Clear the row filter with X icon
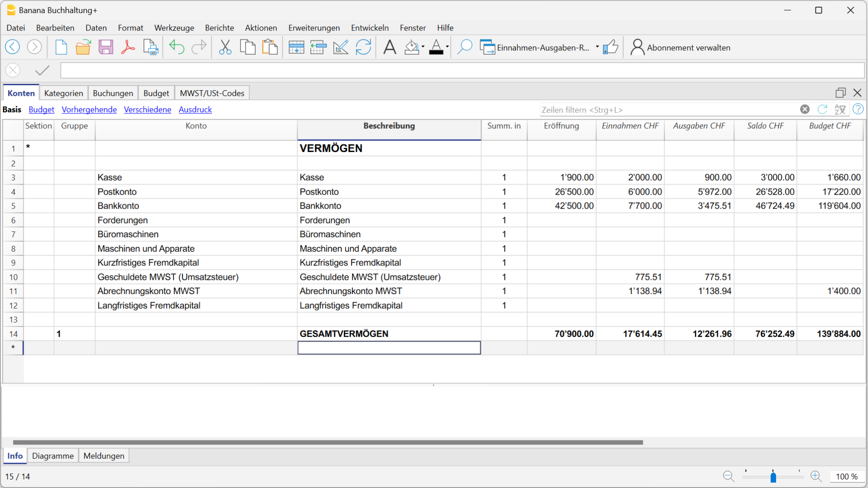Screen dimensions: 868x488 [x=805, y=109]
